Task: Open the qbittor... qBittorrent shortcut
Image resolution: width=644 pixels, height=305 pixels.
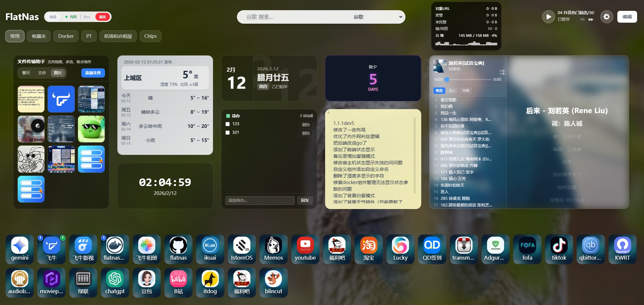Action: click(591, 249)
